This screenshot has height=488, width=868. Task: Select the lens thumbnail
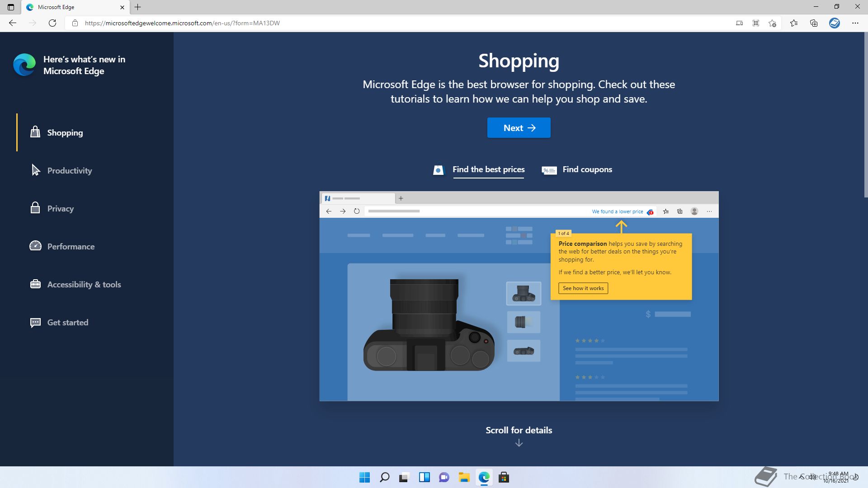(524, 322)
